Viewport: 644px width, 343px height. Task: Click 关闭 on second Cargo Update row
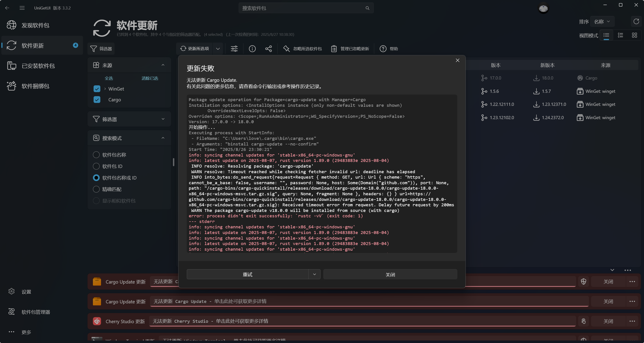tap(608, 301)
